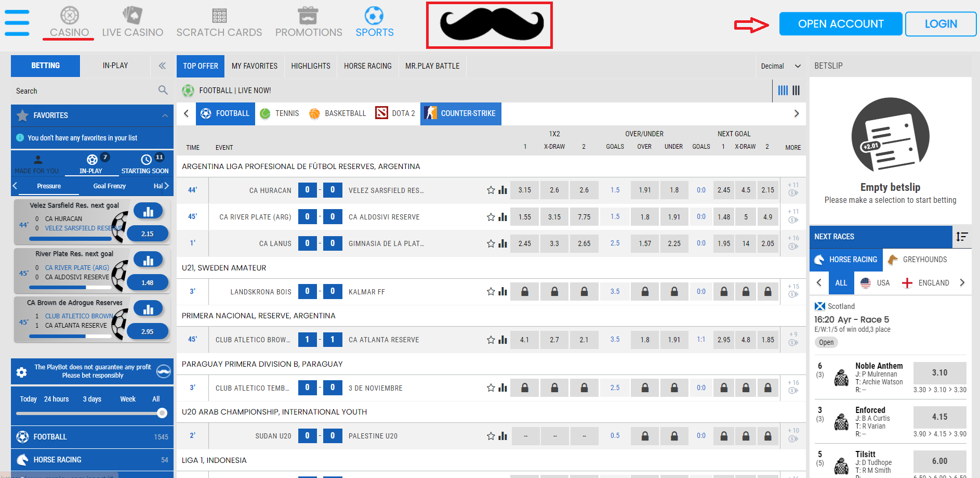Favorite the CA Huracan match star

(x=491, y=190)
